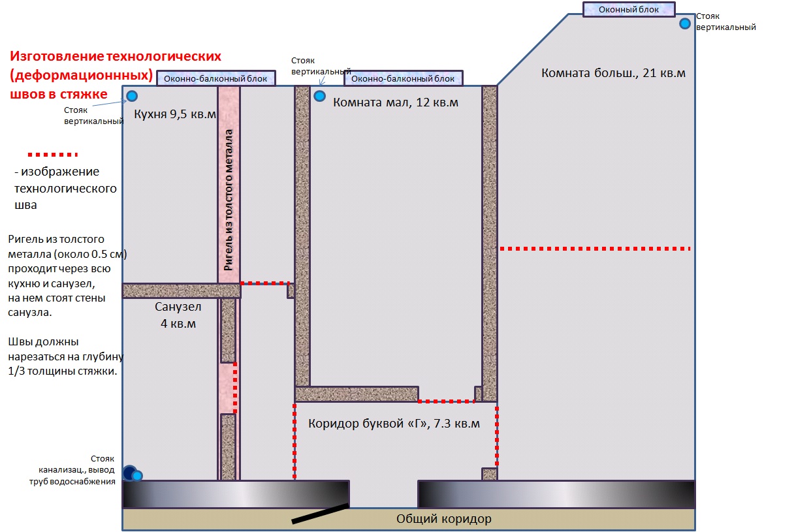
Task: Select the Комната мал, 12 кв.м label
Action: 396,102
